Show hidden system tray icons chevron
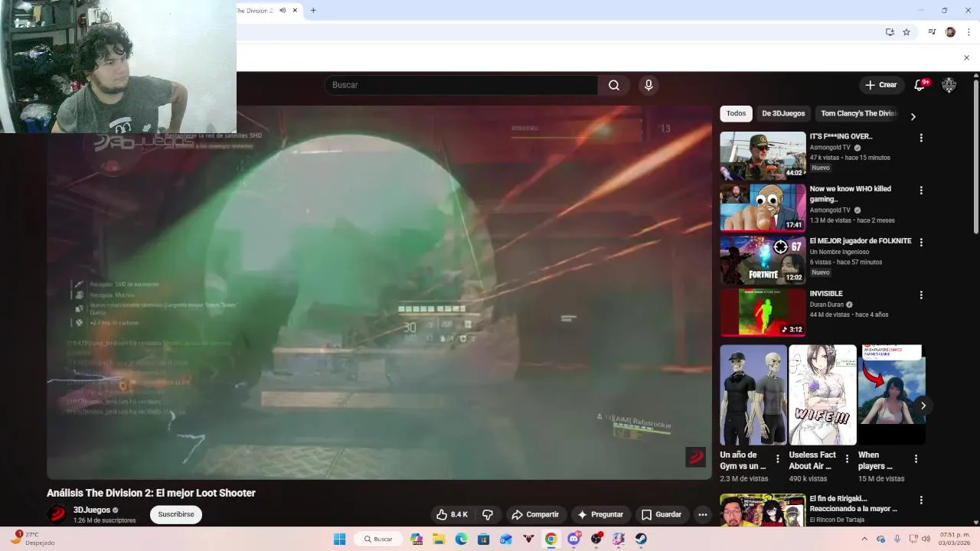Image resolution: width=980 pixels, height=551 pixels. click(865, 539)
